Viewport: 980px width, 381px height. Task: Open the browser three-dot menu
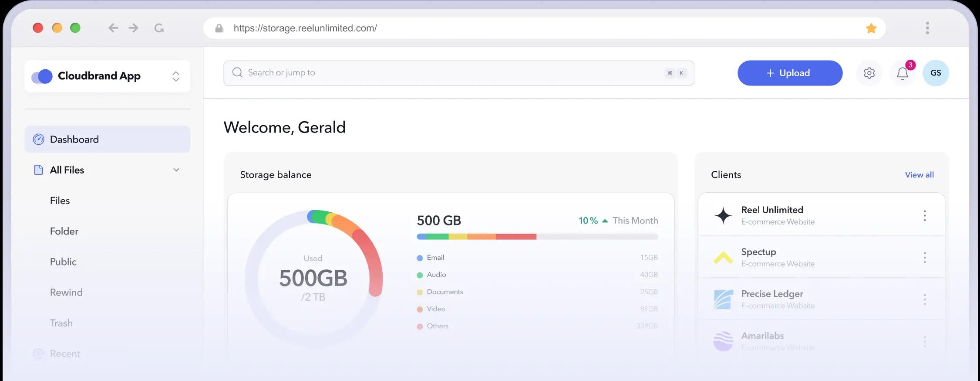point(927,28)
